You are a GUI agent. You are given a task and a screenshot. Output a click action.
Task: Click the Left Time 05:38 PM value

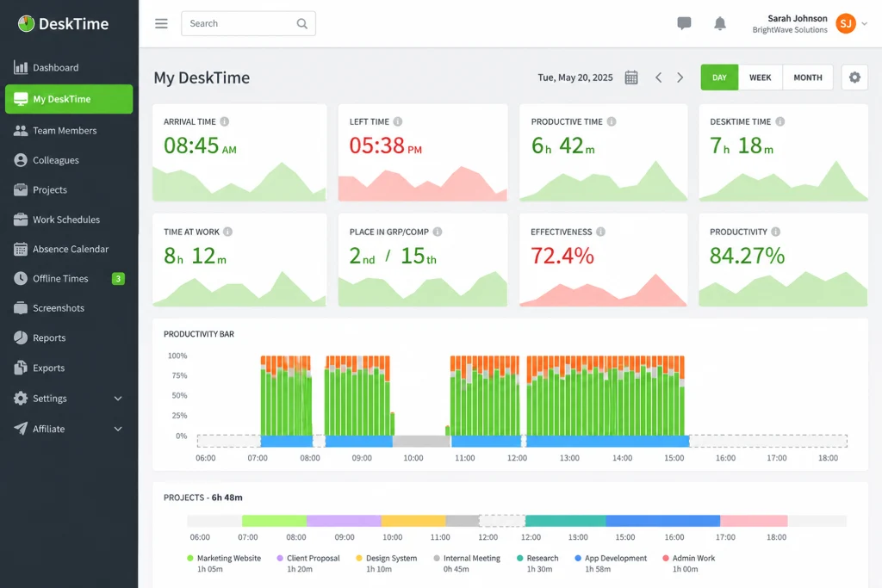[385, 145]
